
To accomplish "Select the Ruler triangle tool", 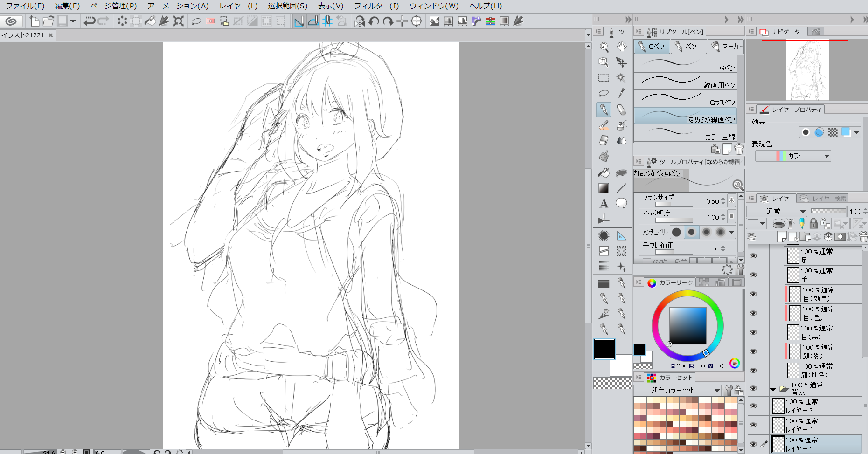I will 621,236.
